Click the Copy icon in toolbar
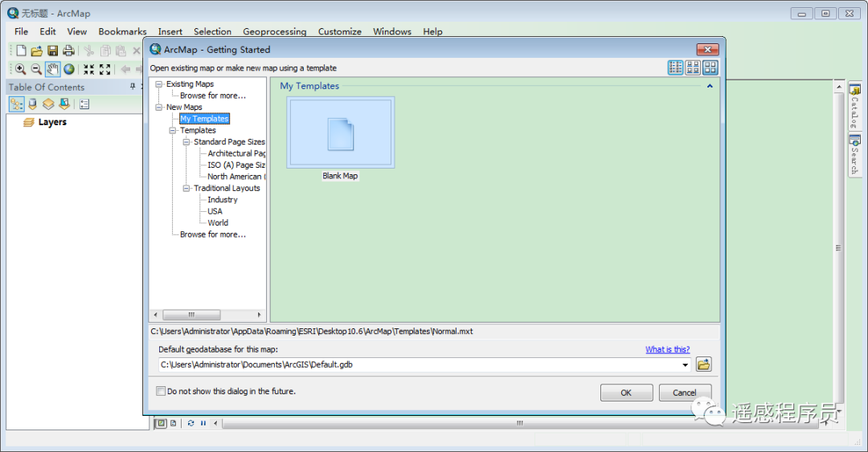 point(105,51)
